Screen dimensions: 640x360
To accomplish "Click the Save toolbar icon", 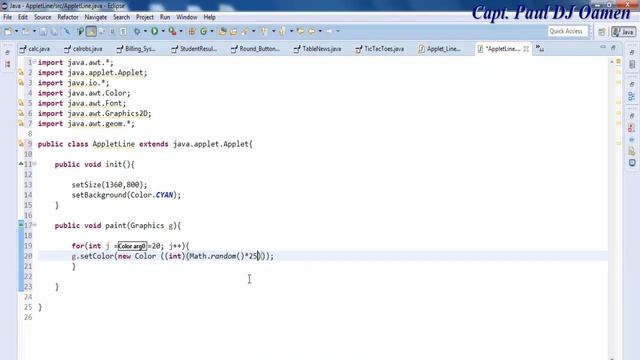I will tap(43, 31).
